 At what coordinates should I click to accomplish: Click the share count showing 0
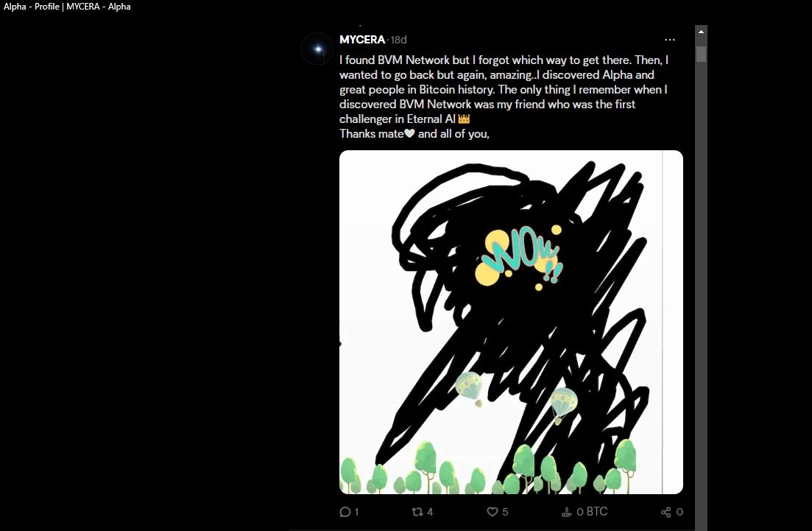[x=679, y=512]
